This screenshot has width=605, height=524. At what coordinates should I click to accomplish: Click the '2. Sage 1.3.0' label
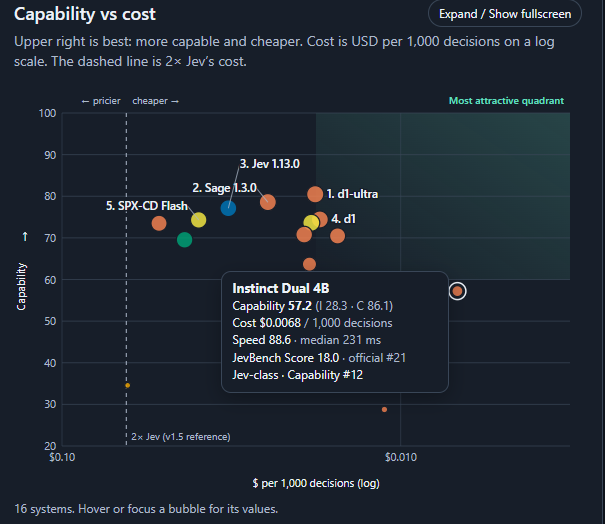pos(225,188)
